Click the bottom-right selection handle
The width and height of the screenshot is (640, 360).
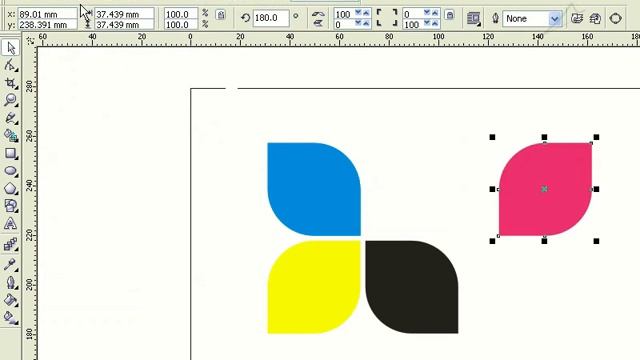596,241
